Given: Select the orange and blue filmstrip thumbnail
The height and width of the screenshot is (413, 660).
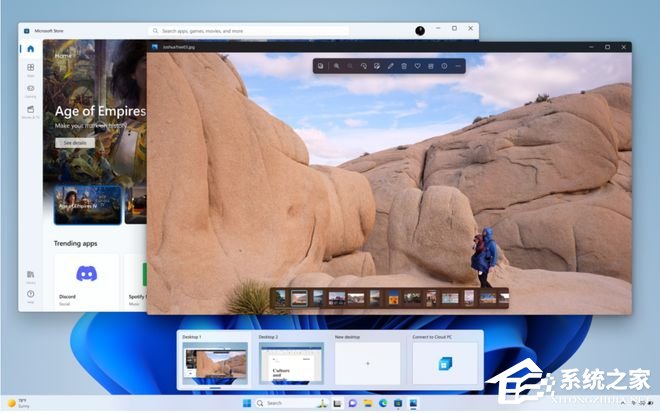Looking at the screenshot, I should (393, 298).
